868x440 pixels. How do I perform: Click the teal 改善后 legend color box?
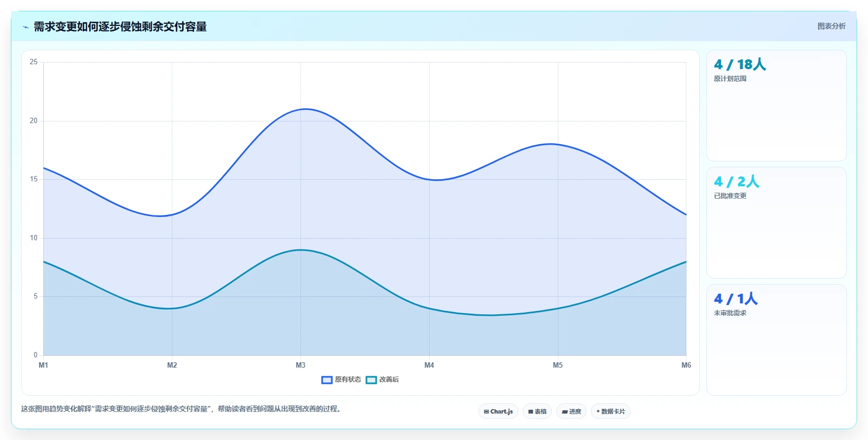click(x=371, y=380)
